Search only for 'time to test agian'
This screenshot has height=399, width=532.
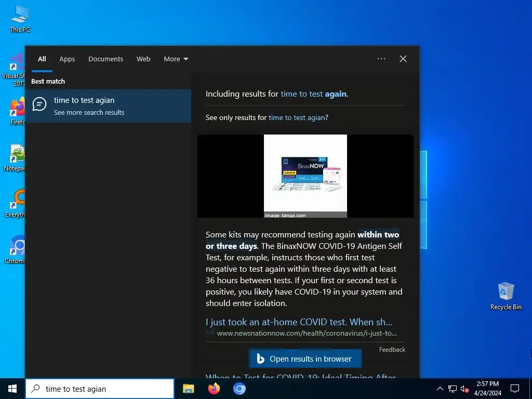click(x=297, y=118)
